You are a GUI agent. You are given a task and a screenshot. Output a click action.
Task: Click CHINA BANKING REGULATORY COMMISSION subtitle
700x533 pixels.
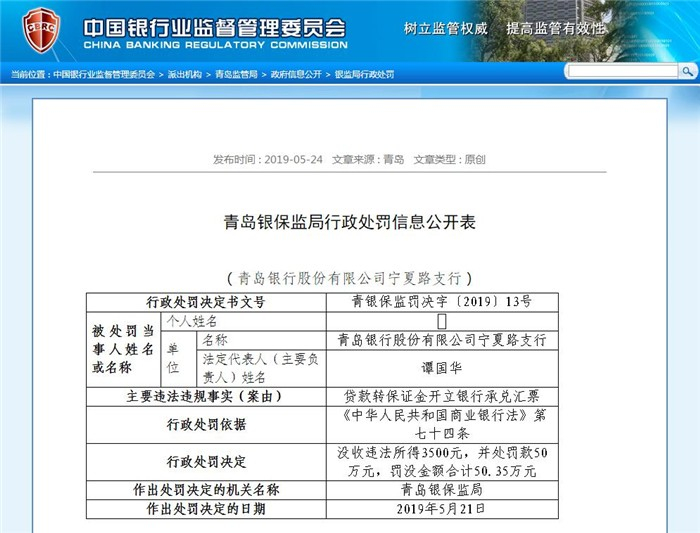(x=215, y=45)
